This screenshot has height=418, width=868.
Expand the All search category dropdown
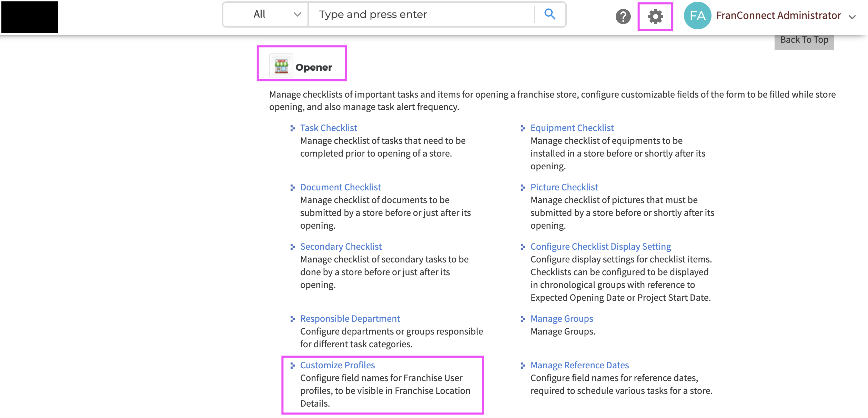265,14
